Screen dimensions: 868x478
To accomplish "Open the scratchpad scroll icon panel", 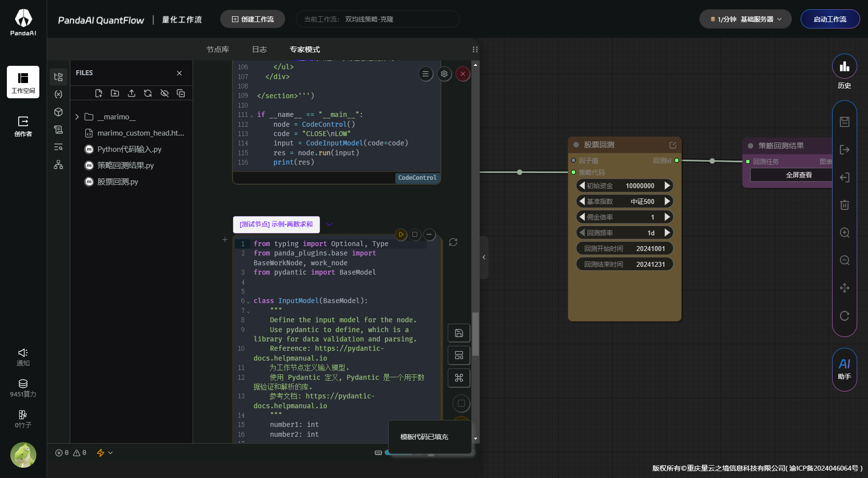I will tap(58, 130).
